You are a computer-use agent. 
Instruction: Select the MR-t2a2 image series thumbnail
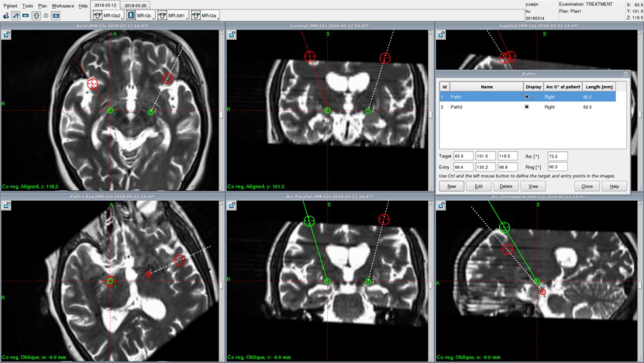pos(107,15)
